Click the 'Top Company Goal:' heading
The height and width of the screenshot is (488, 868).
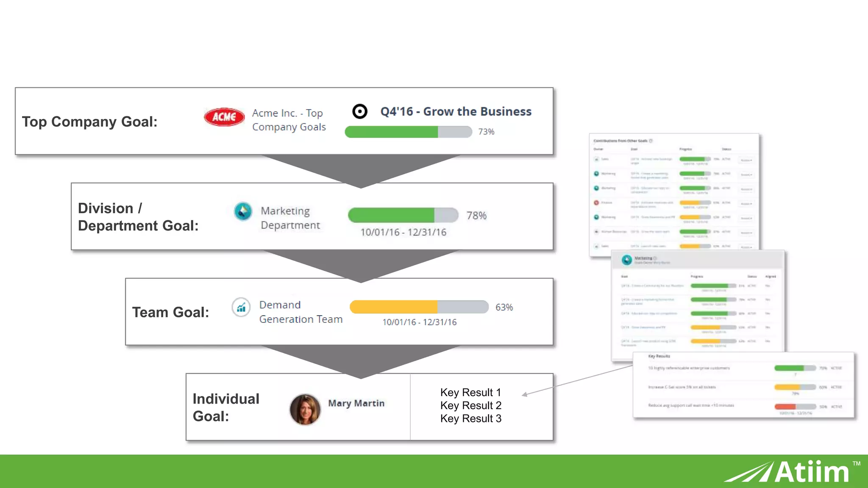[90, 122]
